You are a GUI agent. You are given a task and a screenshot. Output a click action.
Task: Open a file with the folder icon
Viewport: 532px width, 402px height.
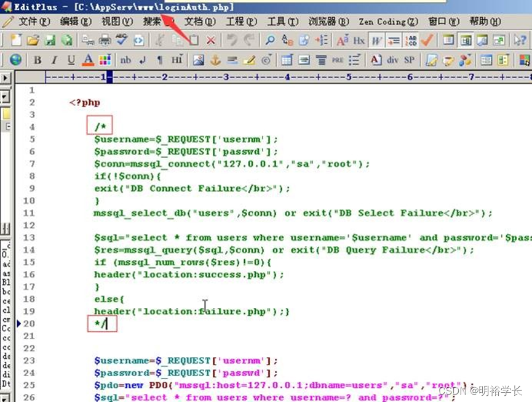[33, 41]
